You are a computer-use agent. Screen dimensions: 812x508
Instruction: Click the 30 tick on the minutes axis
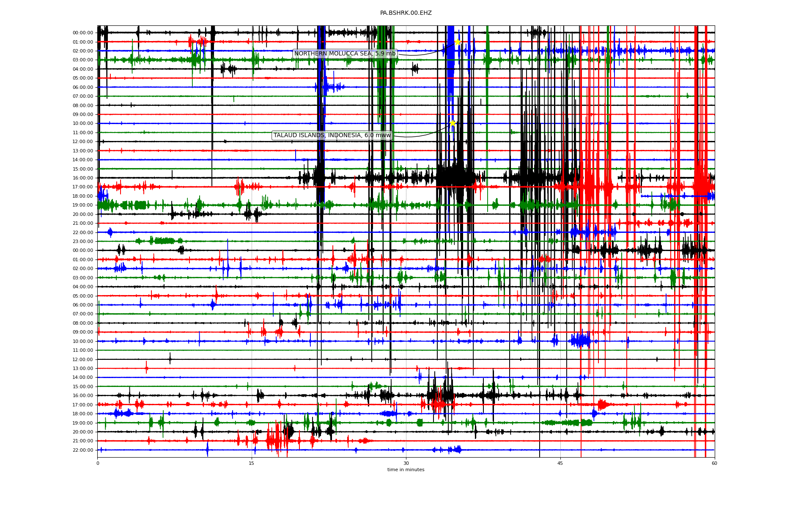pyautogui.click(x=406, y=463)
